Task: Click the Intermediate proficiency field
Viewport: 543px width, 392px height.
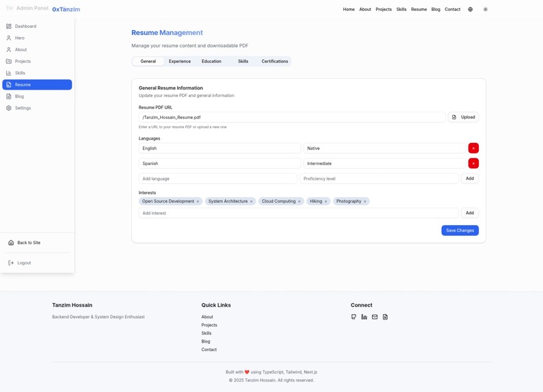Action: 385,164
